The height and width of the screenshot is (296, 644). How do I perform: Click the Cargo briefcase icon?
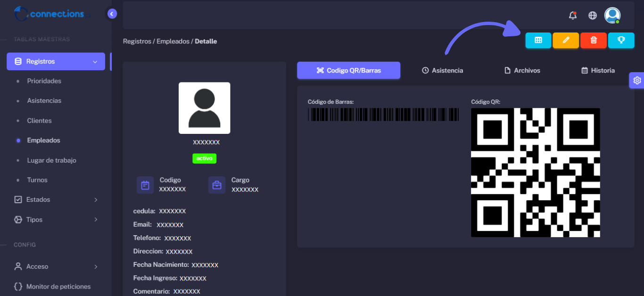(x=217, y=185)
